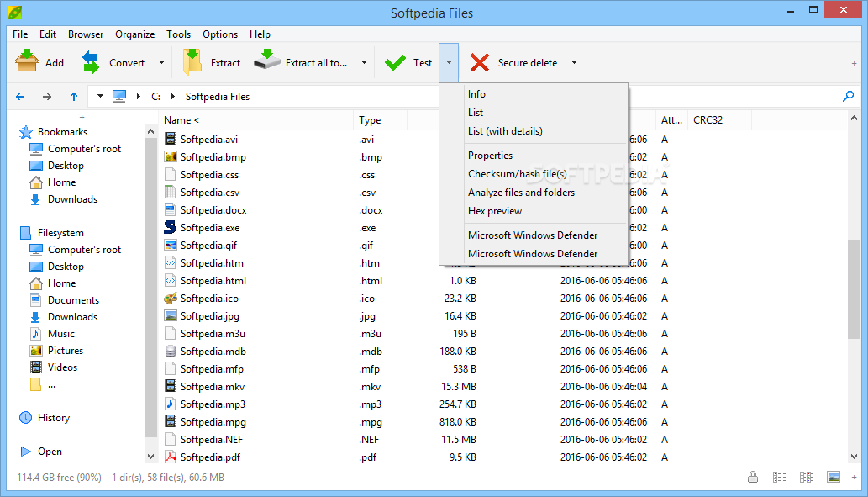Image resolution: width=868 pixels, height=497 pixels.
Task: Switch to small icons grid view
Action: click(x=806, y=477)
